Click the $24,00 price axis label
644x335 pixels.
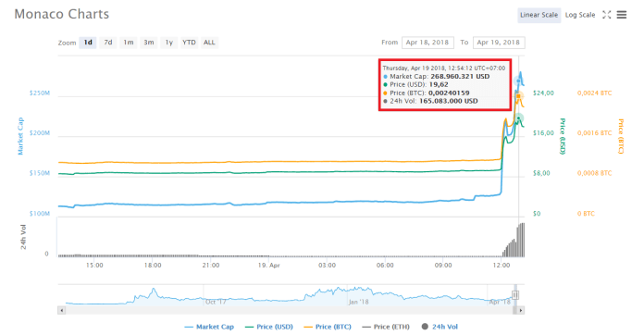[x=543, y=93]
